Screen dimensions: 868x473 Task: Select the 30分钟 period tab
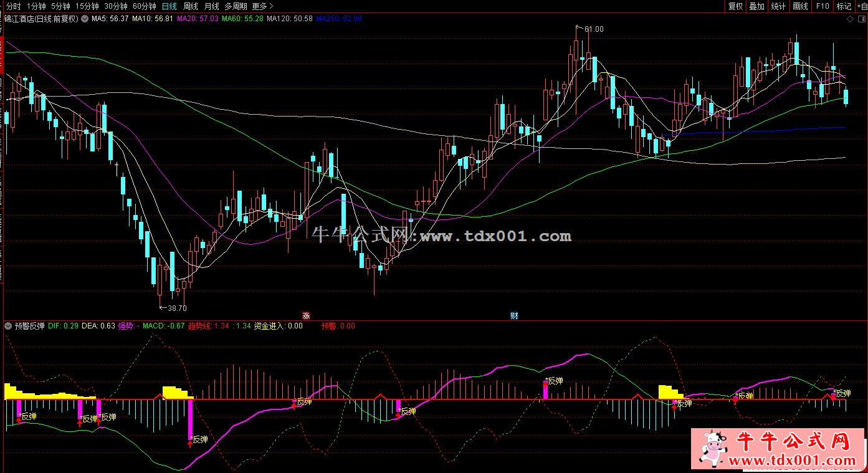pos(115,6)
